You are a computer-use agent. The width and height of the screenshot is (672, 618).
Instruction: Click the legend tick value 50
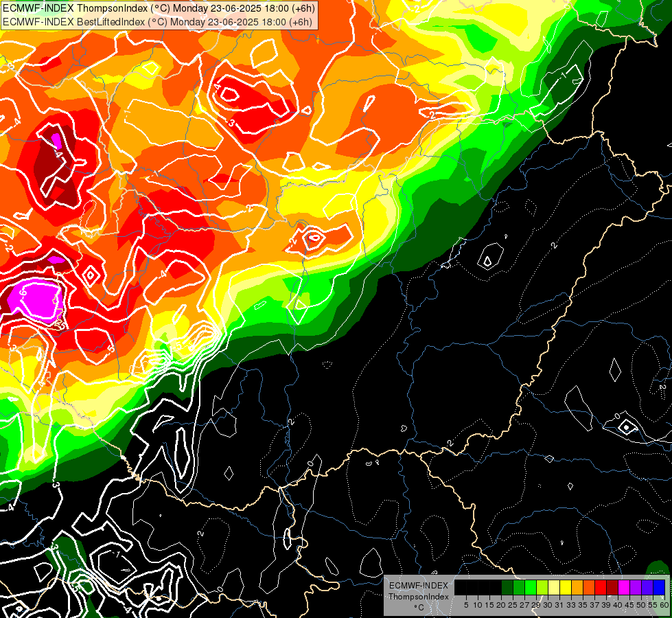click(x=642, y=605)
